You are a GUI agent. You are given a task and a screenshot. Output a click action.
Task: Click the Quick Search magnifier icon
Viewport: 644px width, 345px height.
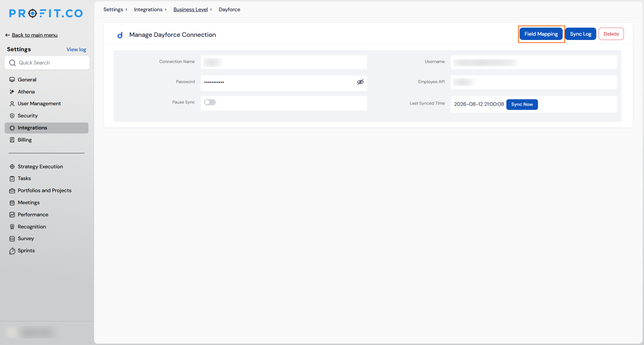(x=12, y=63)
